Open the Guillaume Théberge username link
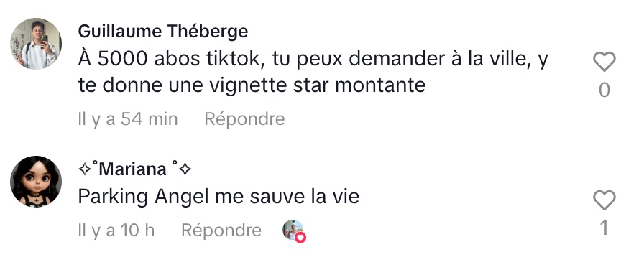 tap(163, 31)
